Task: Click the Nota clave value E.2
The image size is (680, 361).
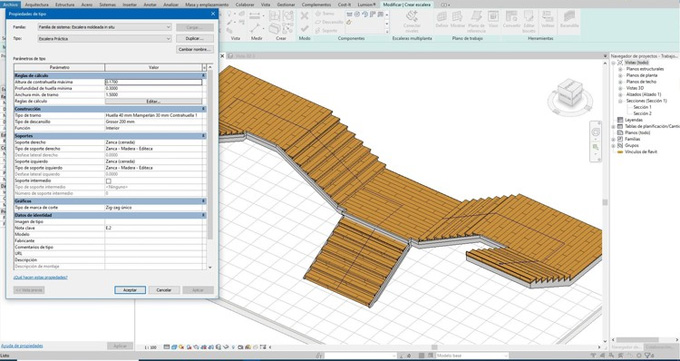Action: point(154,228)
